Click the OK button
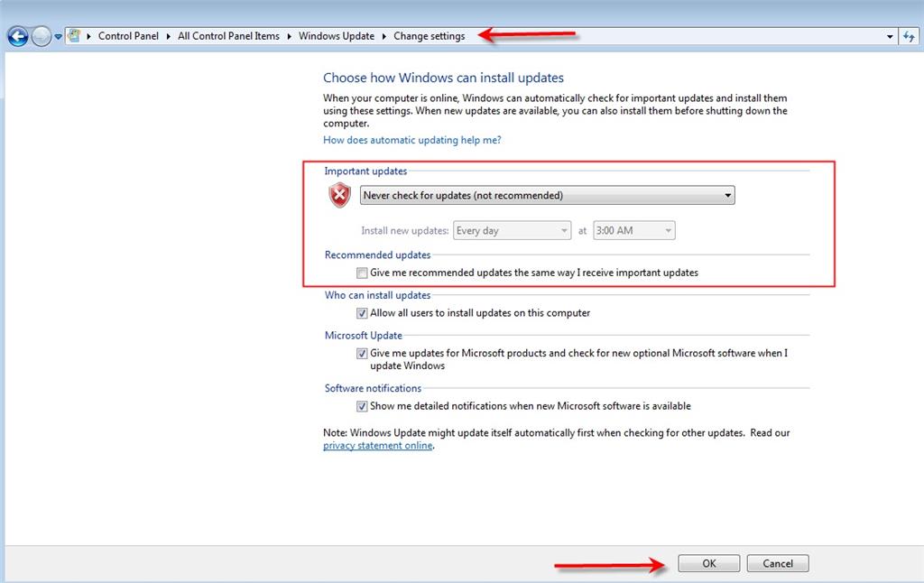This screenshot has height=583, width=924. coord(709,563)
